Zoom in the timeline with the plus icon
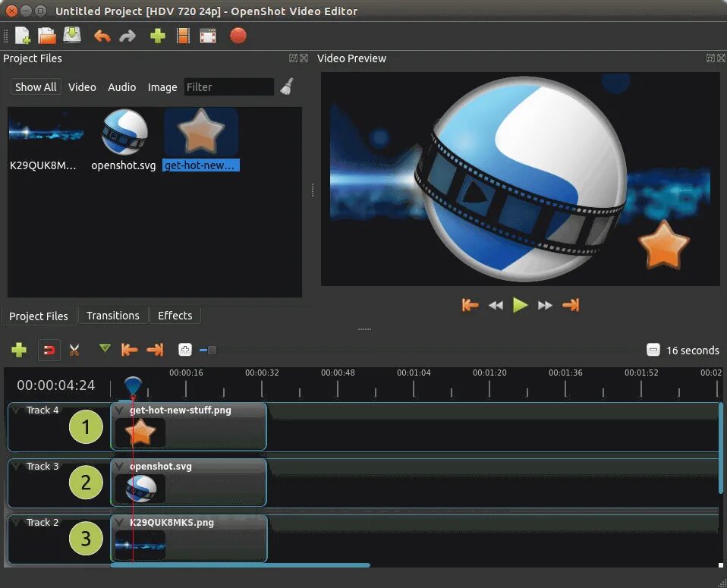This screenshot has height=588, width=727. pos(185,350)
